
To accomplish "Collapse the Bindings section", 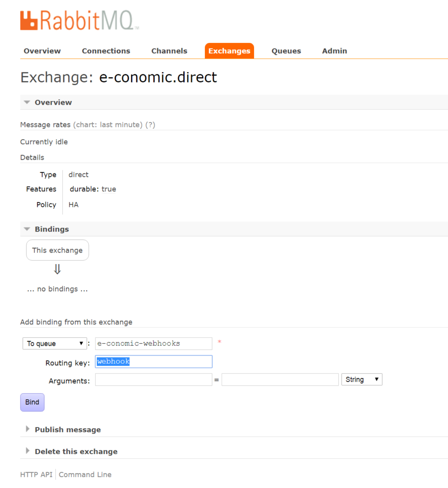I will click(x=51, y=229).
